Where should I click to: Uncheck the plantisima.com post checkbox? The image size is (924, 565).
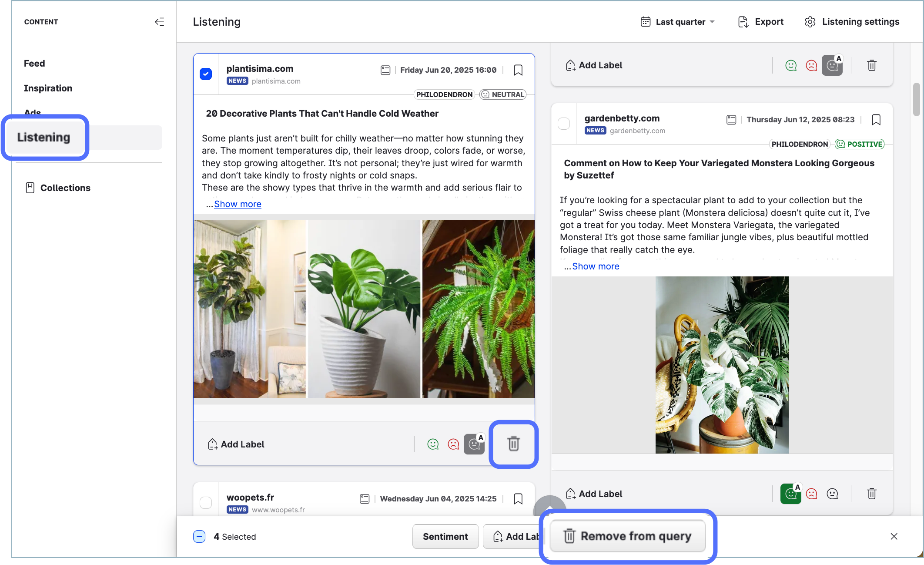206,74
